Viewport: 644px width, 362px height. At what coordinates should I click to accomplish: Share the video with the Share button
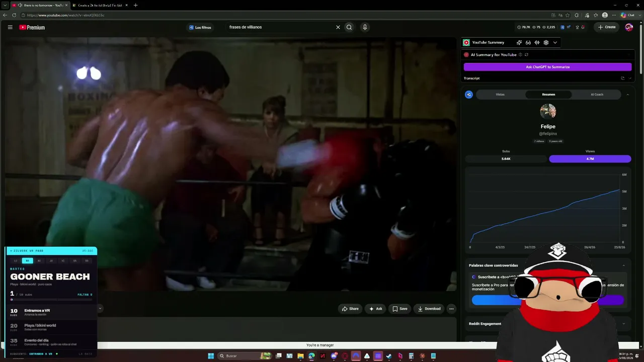pyautogui.click(x=350, y=309)
